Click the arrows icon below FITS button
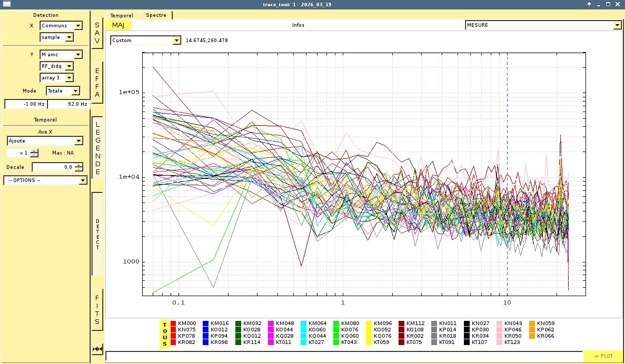Screen dimensions: 625x364 [97, 349]
